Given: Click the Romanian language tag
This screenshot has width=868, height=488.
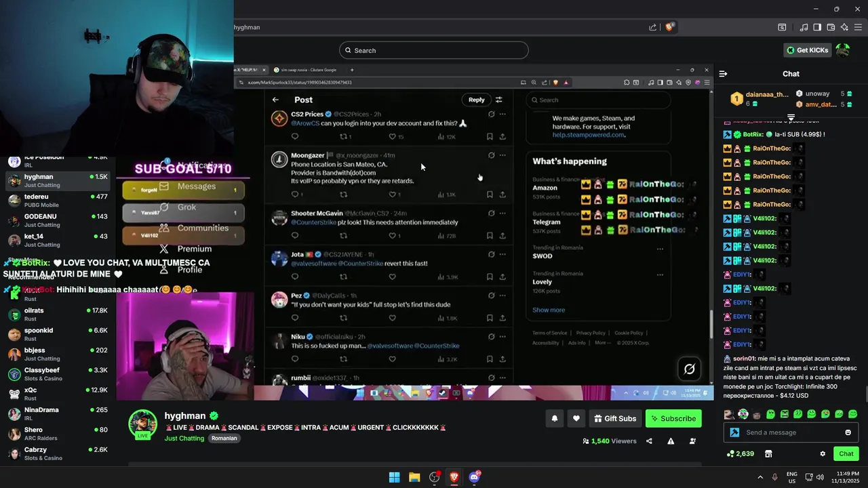Looking at the screenshot, I should pos(224,439).
